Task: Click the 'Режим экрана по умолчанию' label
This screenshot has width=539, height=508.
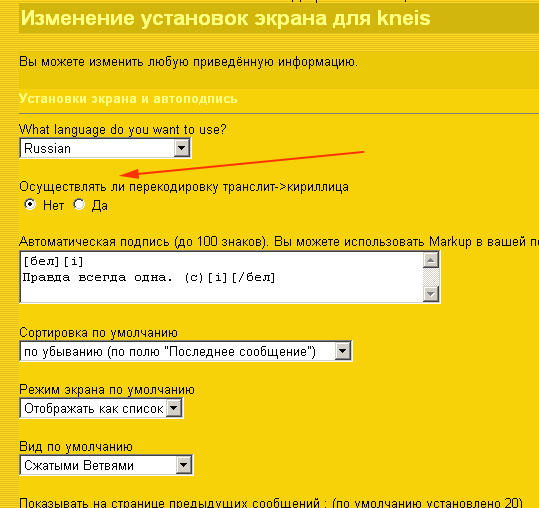Action: click(107, 389)
